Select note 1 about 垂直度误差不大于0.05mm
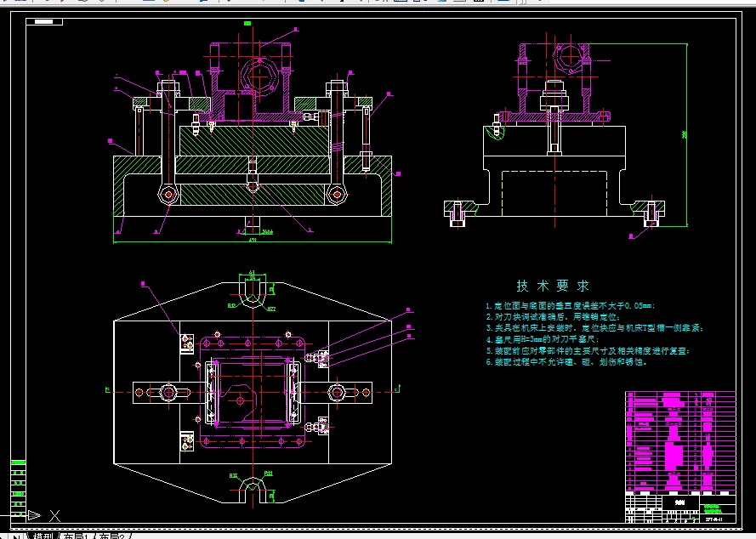The width and height of the screenshot is (756, 539). [x=570, y=306]
